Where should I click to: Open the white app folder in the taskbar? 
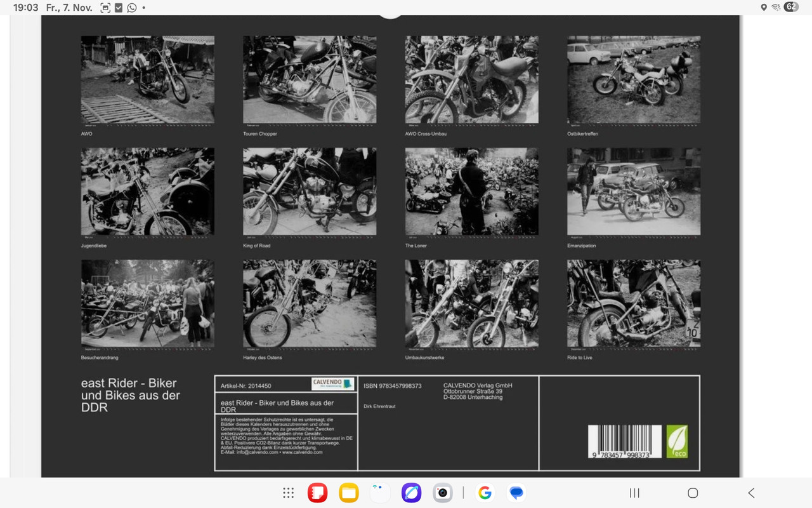point(380,493)
